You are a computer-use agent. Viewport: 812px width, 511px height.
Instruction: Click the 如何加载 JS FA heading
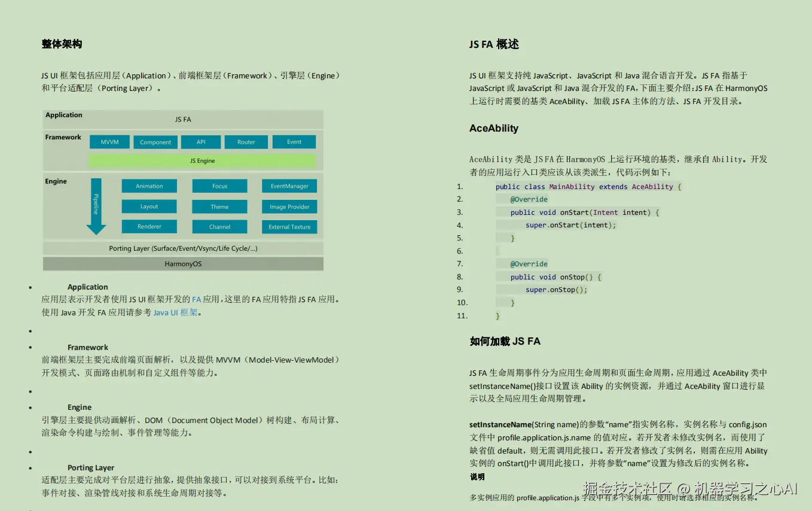(x=505, y=341)
